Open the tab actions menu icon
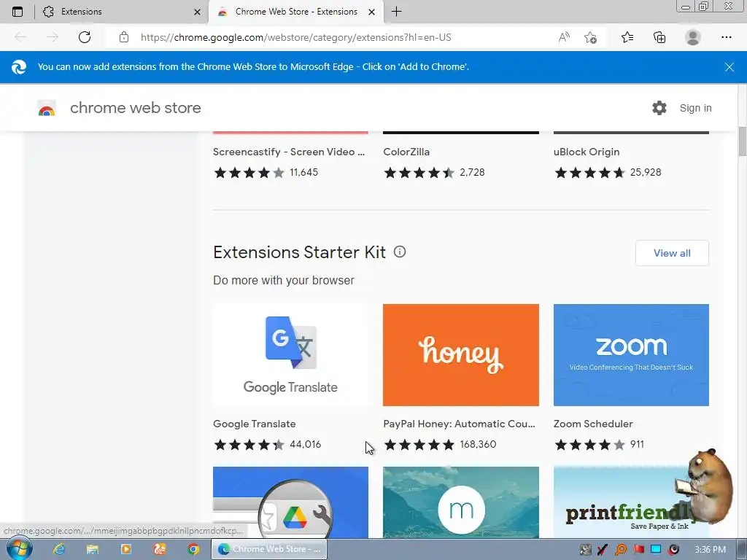This screenshot has height=560, width=747. pos(18,12)
